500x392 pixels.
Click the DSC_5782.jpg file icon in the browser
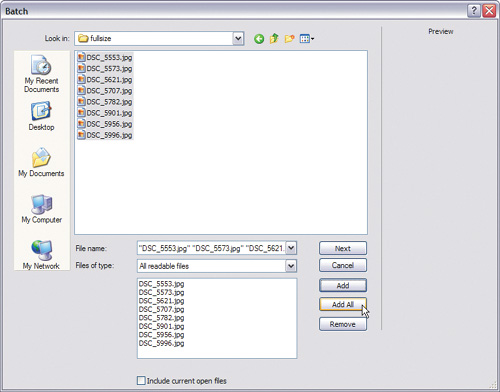click(x=81, y=102)
